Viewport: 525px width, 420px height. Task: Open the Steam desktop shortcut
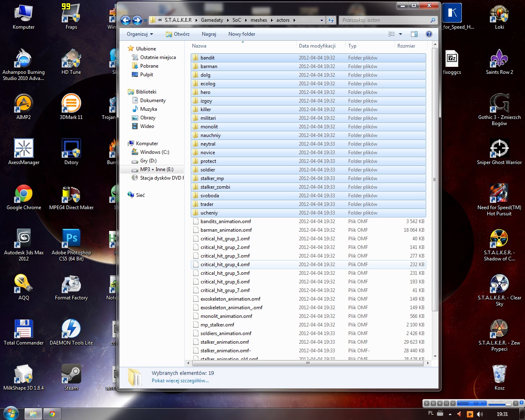(x=71, y=378)
